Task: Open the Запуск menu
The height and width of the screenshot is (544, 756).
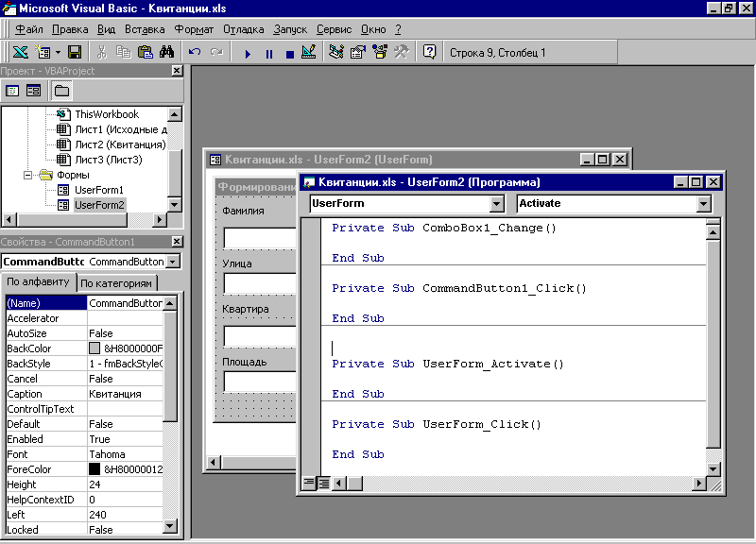Action: (x=290, y=29)
